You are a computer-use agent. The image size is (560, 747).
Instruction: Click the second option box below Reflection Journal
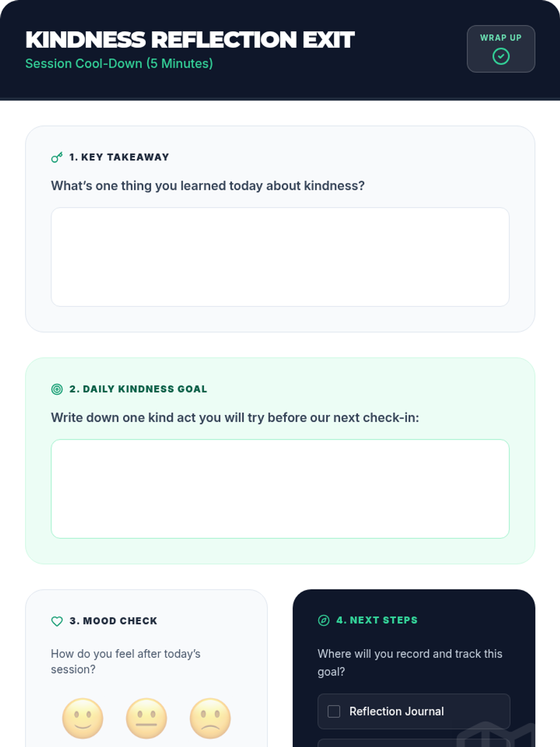(413, 743)
